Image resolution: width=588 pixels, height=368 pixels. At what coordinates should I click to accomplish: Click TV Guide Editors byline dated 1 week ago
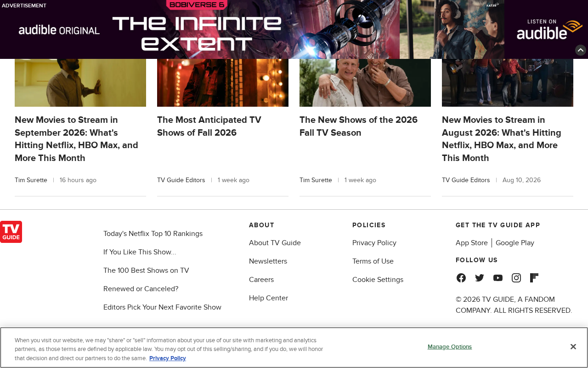[x=181, y=180]
